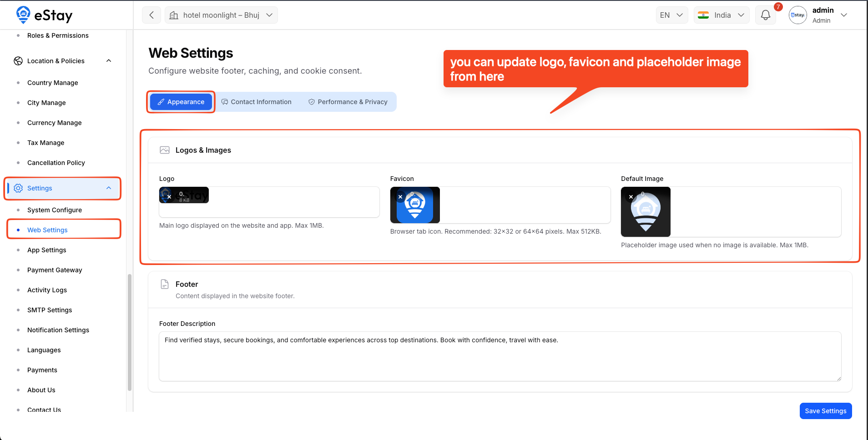Open the hotel moonlight – Bhuj property dropdown
The height and width of the screenshot is (440, 868).
(x=221, y=15)
